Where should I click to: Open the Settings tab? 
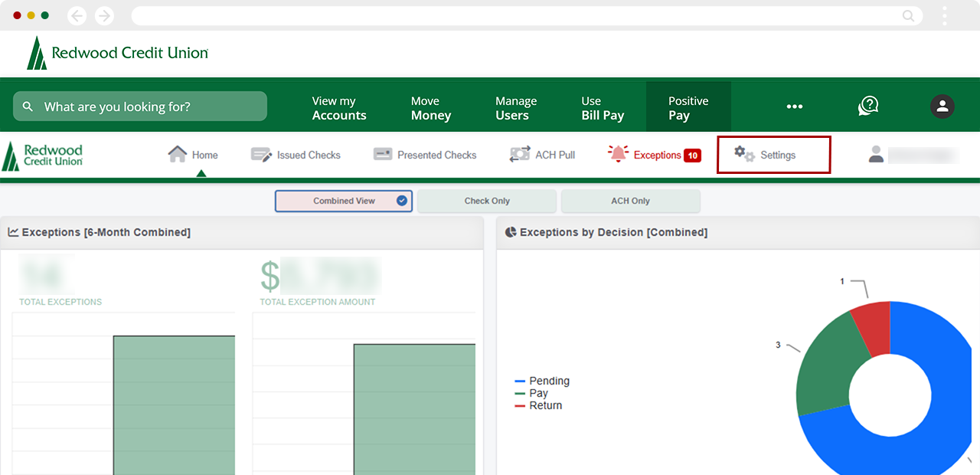(773, 155)
